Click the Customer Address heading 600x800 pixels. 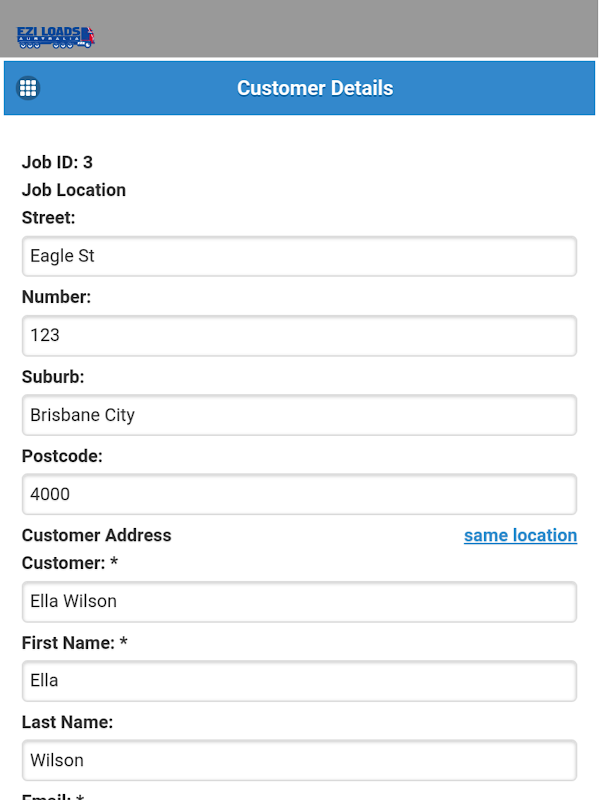(96, 535)
